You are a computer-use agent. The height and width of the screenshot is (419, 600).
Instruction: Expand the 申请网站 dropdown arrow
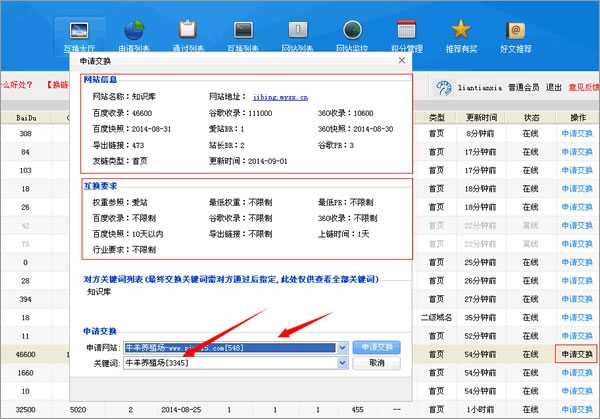coord(342,346)
